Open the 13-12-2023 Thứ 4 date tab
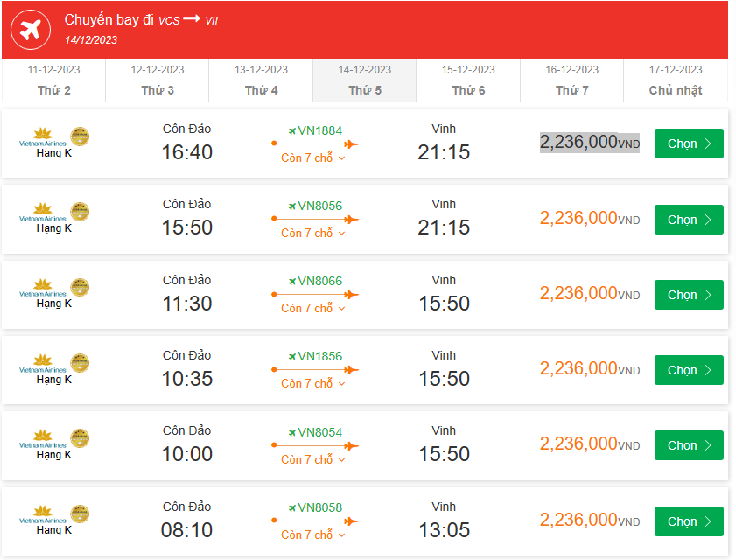 261,80
